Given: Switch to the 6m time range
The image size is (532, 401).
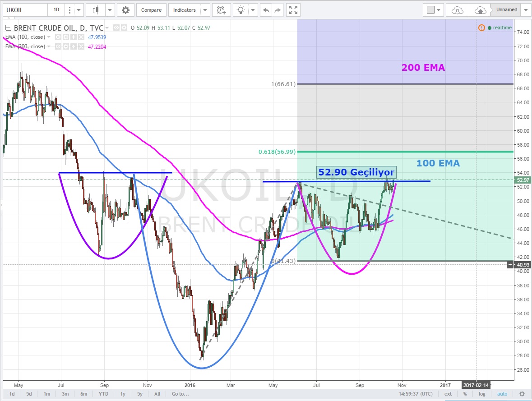Looking at the screenshot, I should point(83,394).
